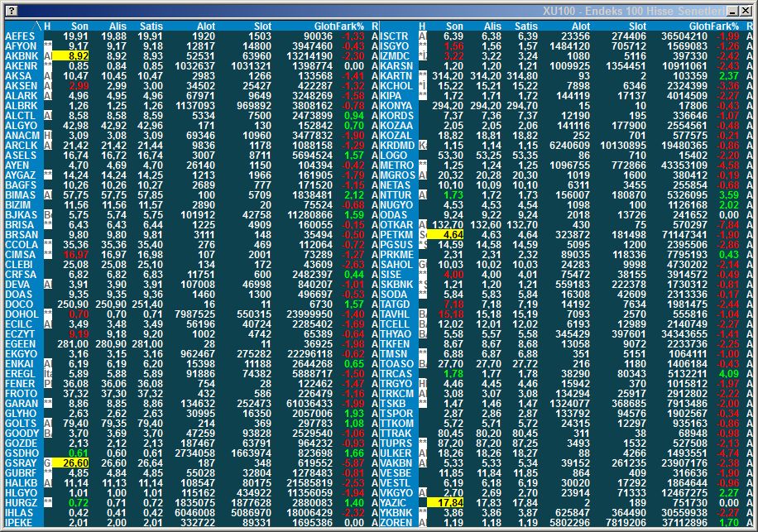Select the THYAO stock symbol

[396, 334]
